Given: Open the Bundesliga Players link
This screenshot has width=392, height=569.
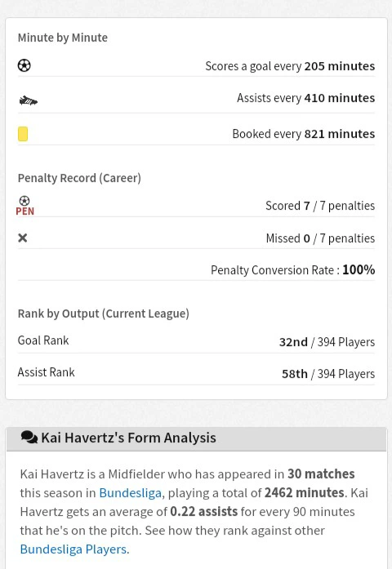Looking at the screenshot, I should pos(73,549).
